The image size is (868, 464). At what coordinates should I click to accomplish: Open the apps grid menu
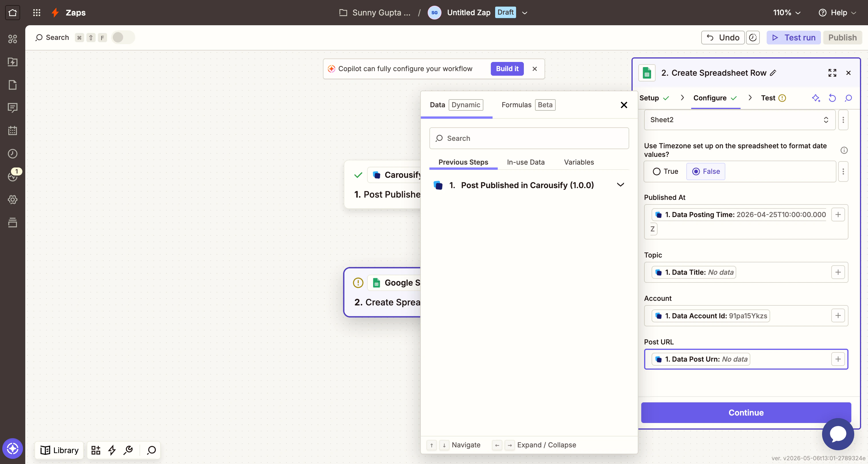[37, 12]
